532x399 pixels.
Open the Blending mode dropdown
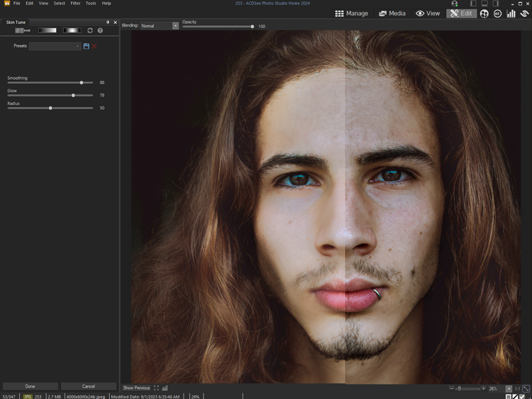[x=176, y=26]
